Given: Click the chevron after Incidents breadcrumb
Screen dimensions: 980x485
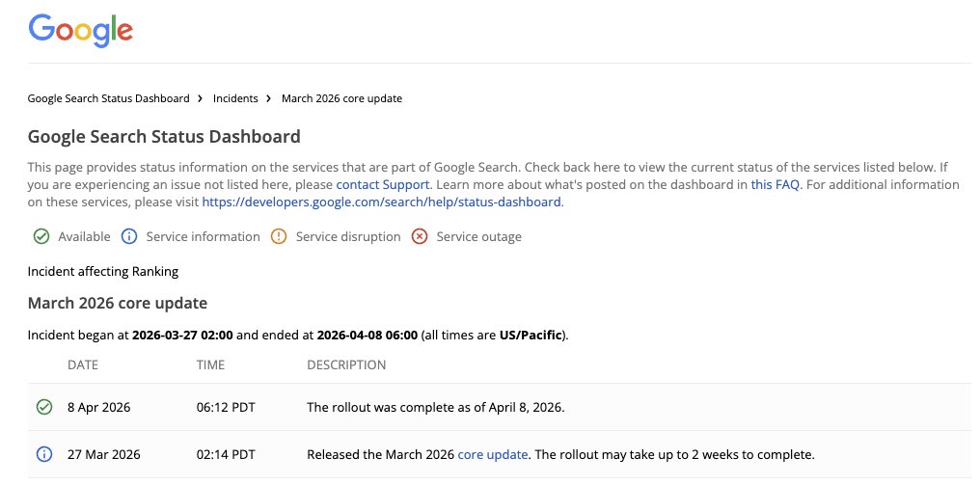Looking at the screenshot, I should click(268, 98).
